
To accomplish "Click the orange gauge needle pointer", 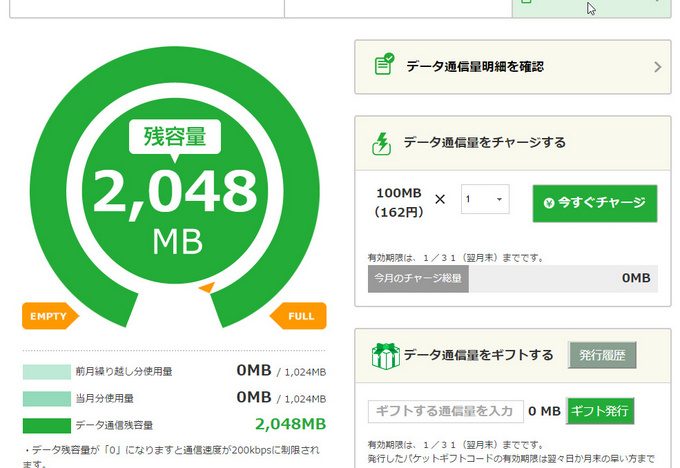I will click(x=207, y=287).
